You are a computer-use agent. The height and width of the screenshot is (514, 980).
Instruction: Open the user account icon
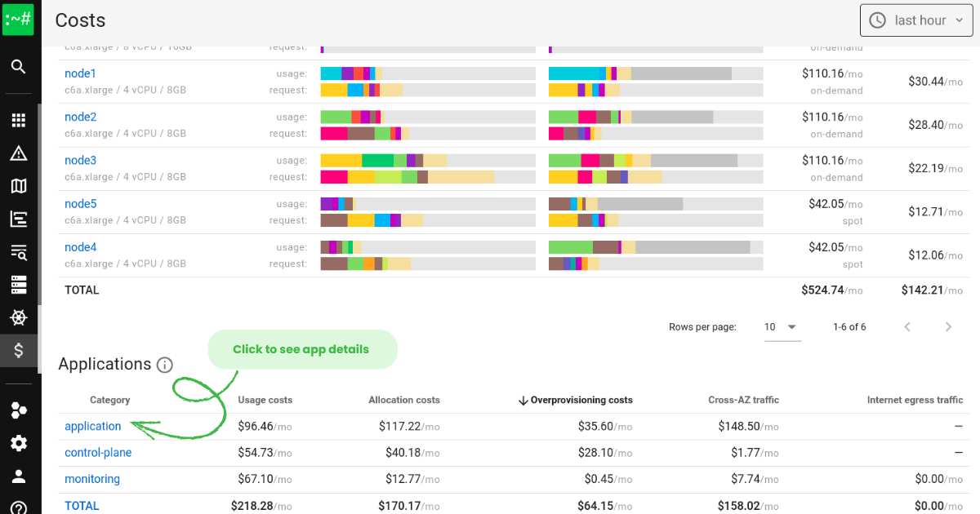19,476
